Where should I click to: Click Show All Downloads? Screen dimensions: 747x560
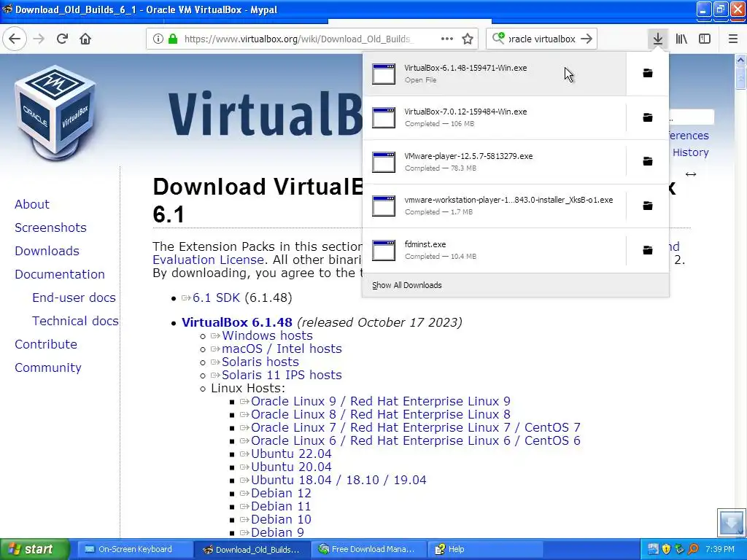407,285
